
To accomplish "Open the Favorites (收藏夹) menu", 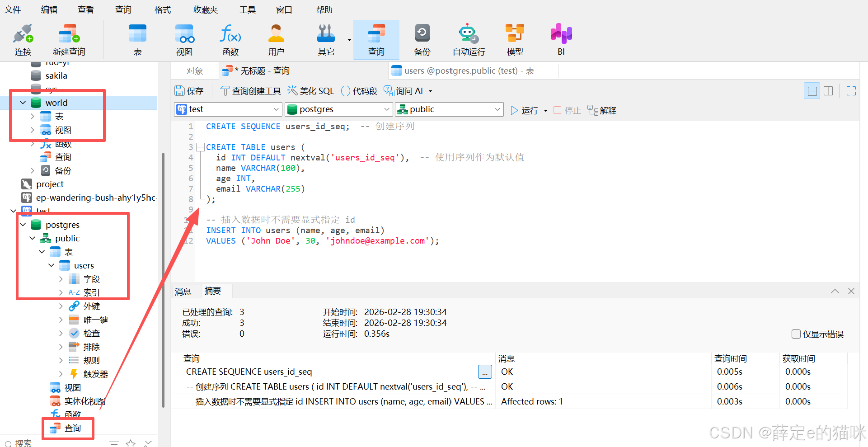I will pyautogui.click(x=206, y=9).
